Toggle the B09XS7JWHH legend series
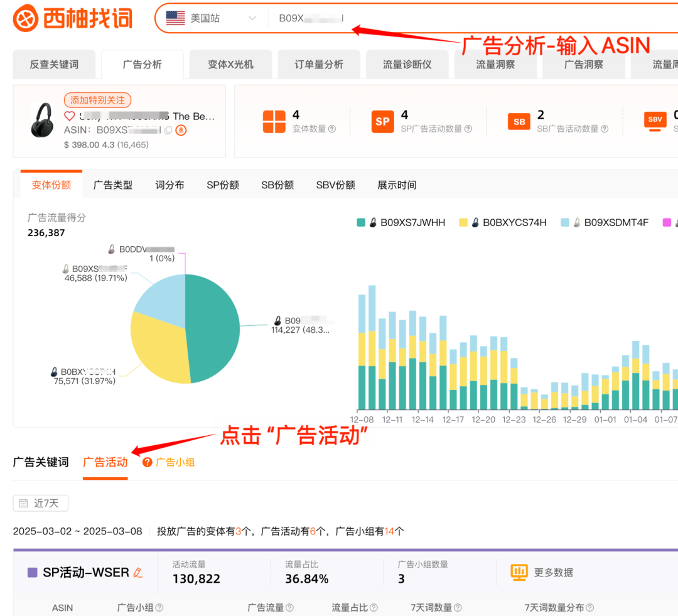 pos(401,222)
